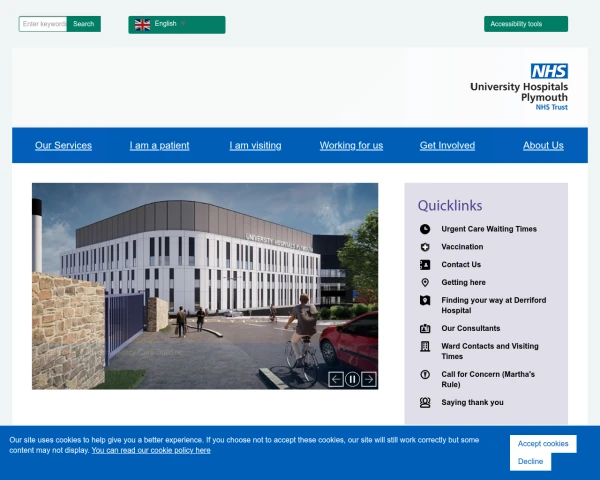Open the Getting here quicklink
Screen dimensions: 600x480
point(463,282)
